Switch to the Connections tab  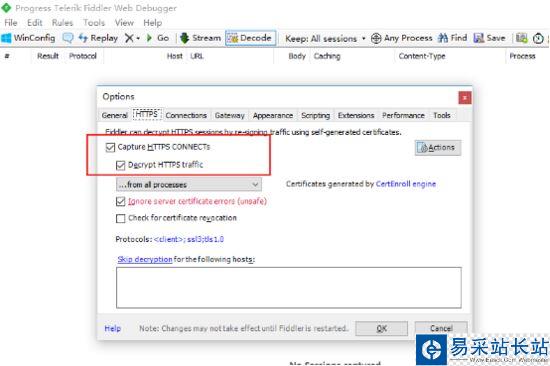click(x=186, y=115)
